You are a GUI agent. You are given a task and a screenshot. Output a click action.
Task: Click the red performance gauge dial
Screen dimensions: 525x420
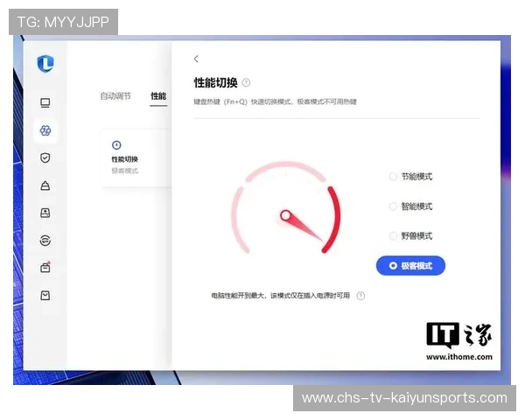(285, 207)
